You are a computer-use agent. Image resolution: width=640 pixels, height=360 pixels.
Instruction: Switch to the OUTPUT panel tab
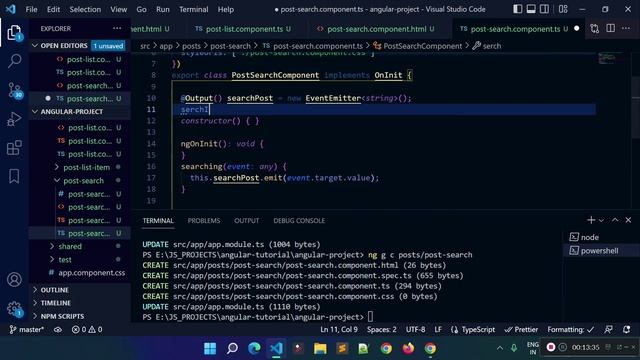[247, 220]
